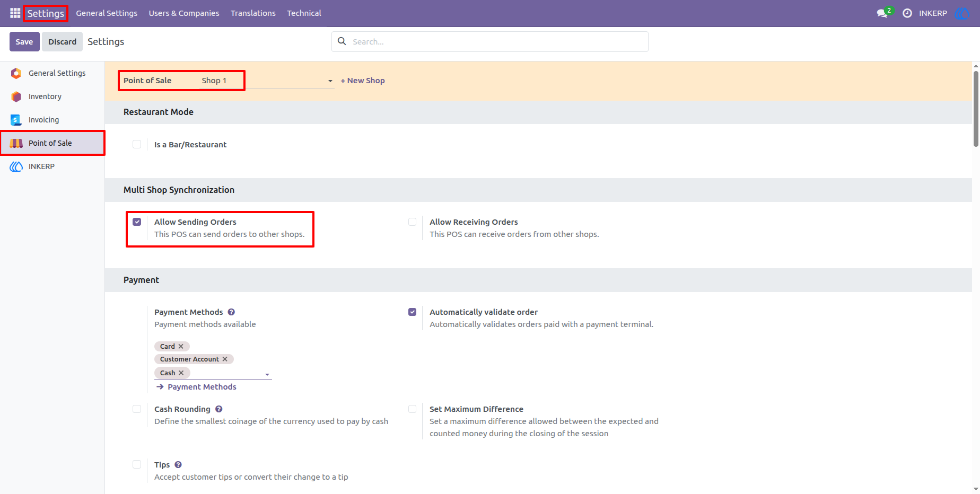The width and height of the screenshot is (980, 494).
Task: Remove the Card payment method tag
Action: (181, 346)
